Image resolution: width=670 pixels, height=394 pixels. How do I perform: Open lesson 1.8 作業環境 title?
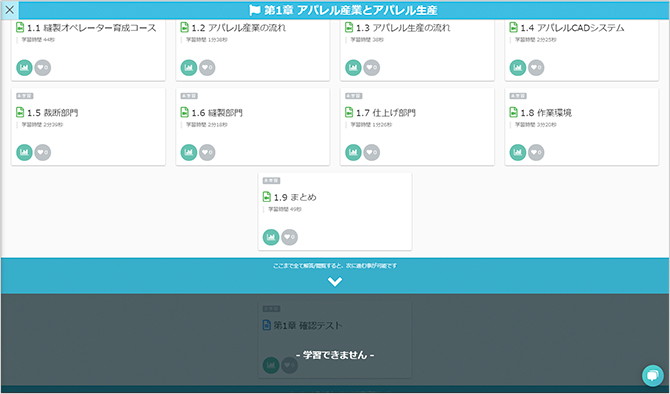pos(546,113)
